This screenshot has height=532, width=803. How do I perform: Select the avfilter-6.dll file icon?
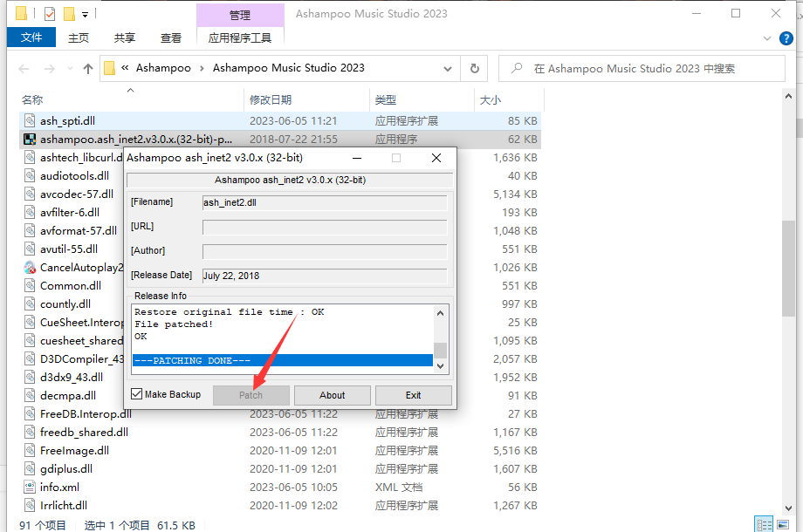(30, 212)
